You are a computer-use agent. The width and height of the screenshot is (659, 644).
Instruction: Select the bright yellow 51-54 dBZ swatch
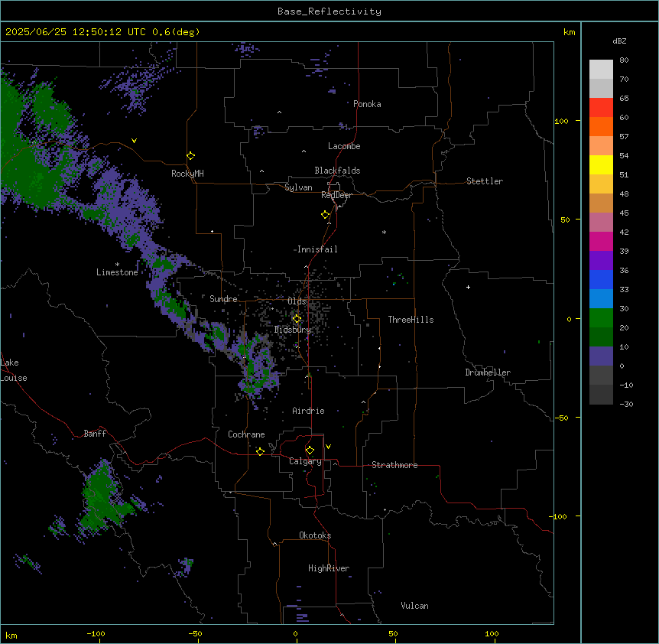click(x=601, y=164)
